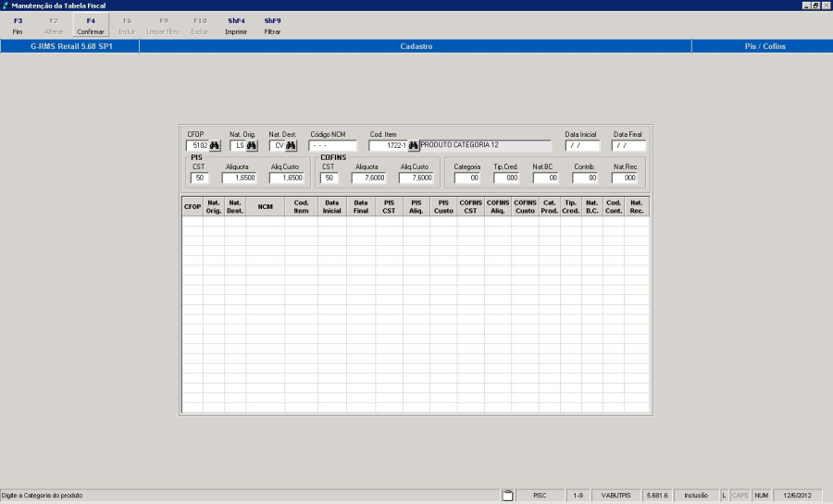Click the grayed F2 Alterar button

(54, 26)
